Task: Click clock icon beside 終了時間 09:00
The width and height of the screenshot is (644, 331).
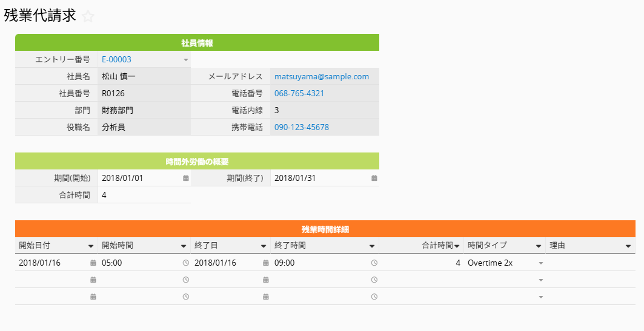Action: pos(374,263)
